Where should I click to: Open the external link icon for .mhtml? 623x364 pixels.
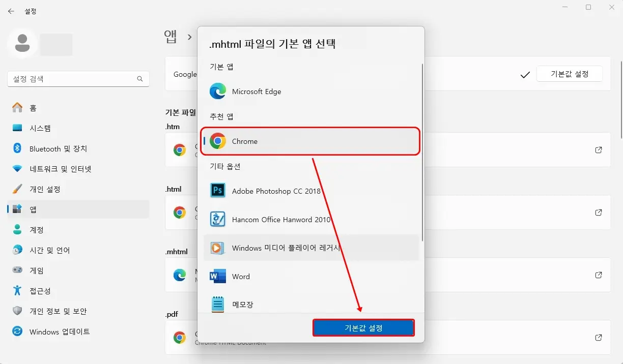599,275
